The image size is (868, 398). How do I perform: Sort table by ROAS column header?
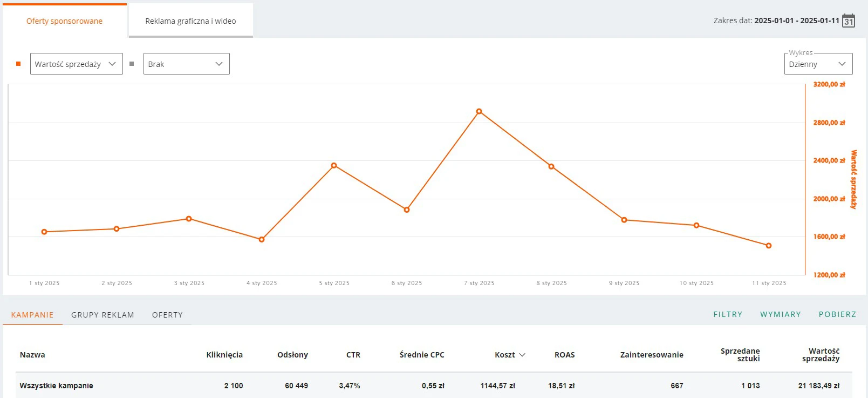pos(564,355)
